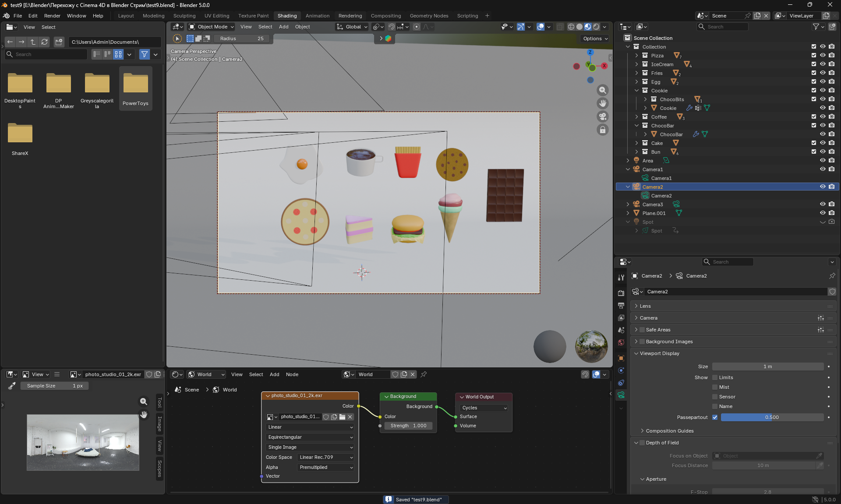Image resolution: width=841 pixels, height=504 pixels.
Task: Hide Camera2 in viewport via eye icon
Action: click(823, 187)
